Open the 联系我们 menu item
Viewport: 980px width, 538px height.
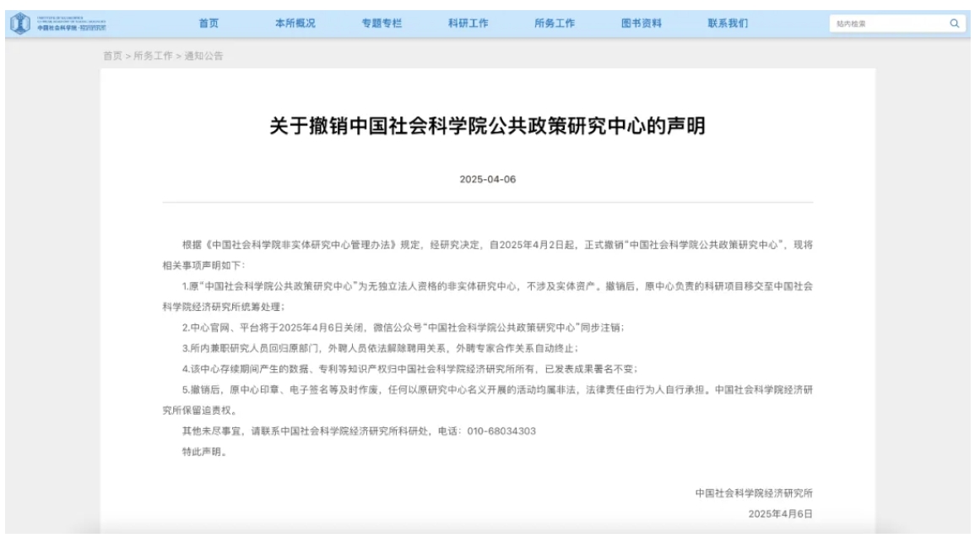pyautogui.click(x=728, y=24)
